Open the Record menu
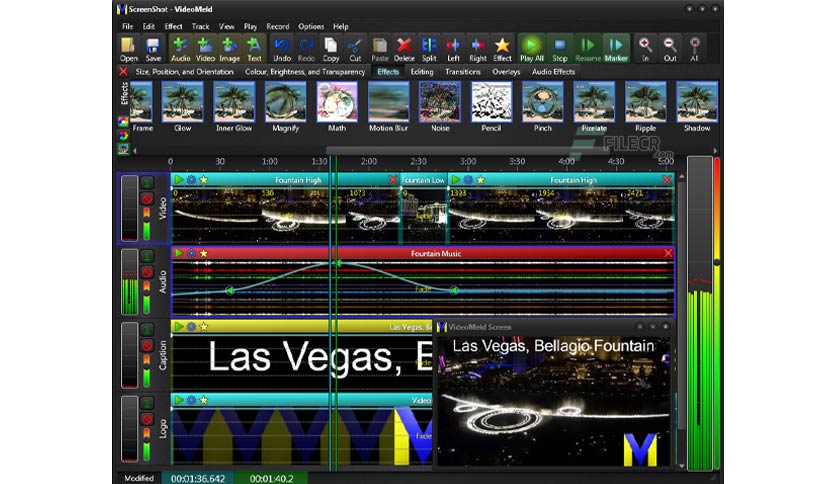Viewport: 836px width, 484px height. 277,26
